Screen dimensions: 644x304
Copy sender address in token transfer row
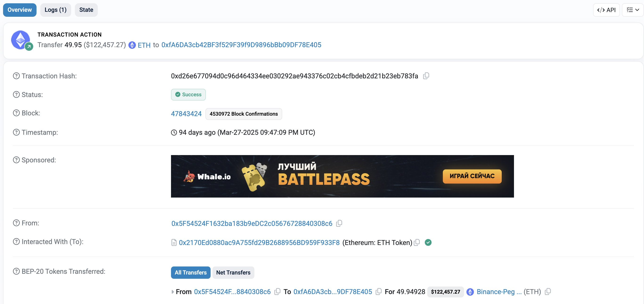point(277,291)
